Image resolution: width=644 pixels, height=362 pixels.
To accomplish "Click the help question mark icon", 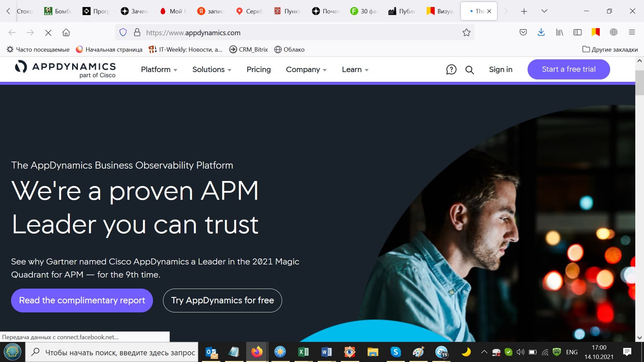I will (451, 70).
